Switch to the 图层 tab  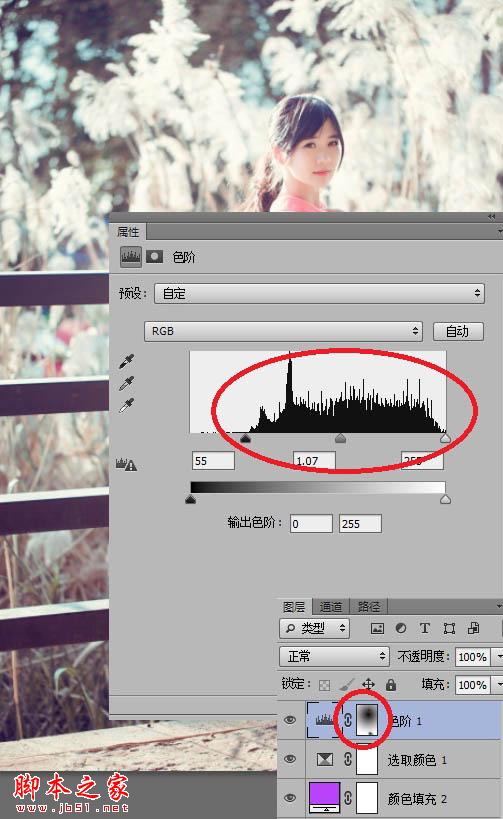click(294, 606)
